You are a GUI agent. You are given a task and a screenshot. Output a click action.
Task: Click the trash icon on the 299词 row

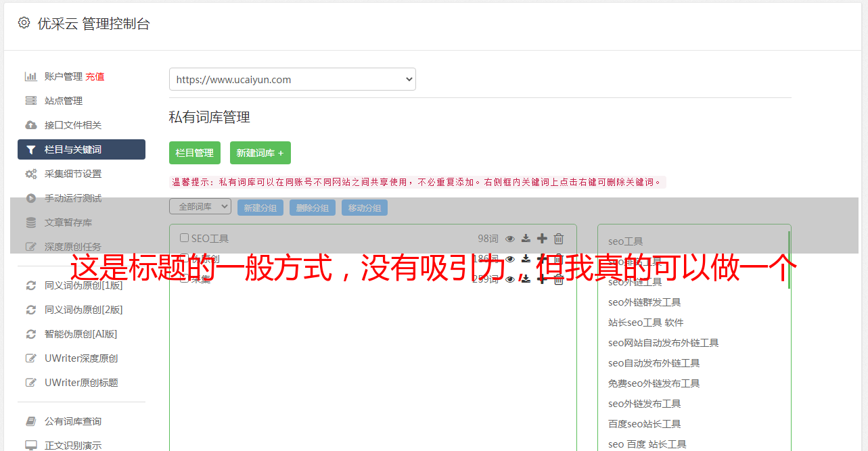point(559,279)
